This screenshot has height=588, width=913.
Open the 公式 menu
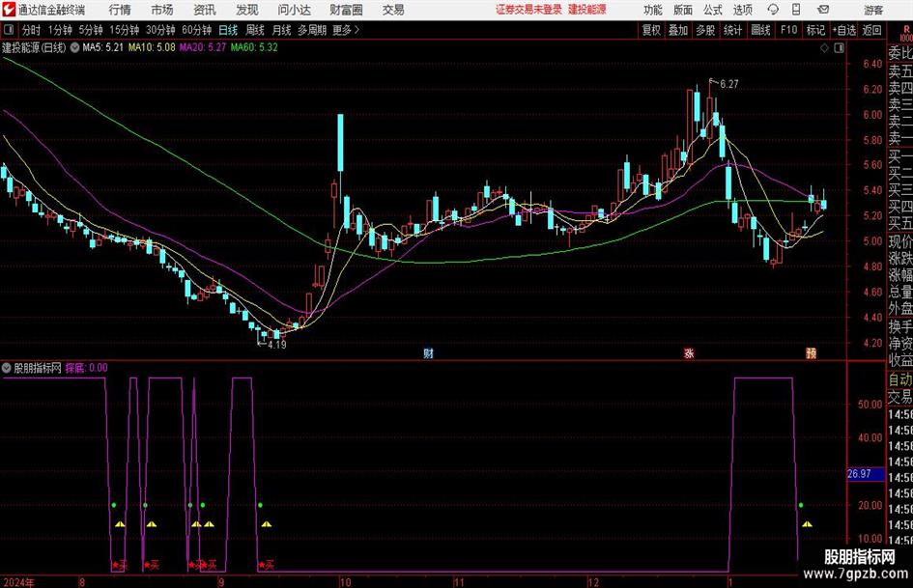pos(712,10)
